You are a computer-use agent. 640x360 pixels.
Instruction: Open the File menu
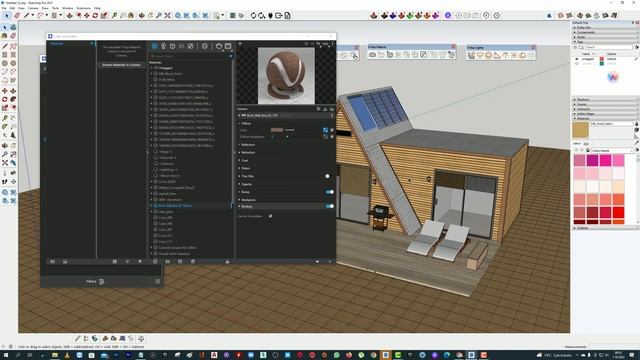(x=4, y=8)
